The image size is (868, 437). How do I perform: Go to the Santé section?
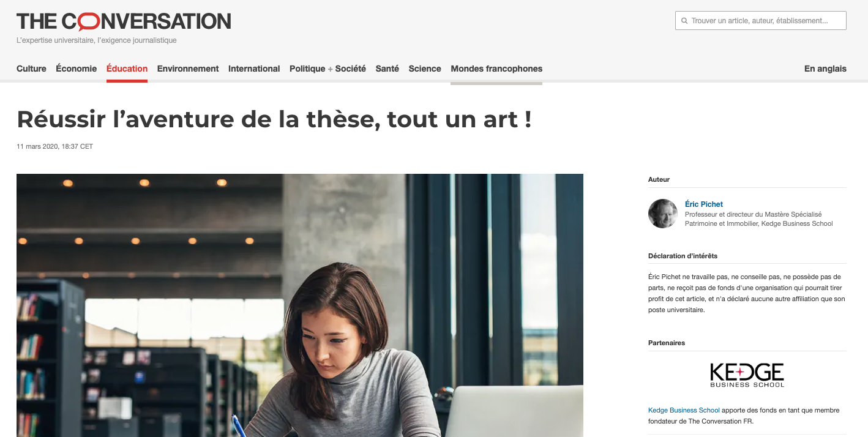point(387,69)
